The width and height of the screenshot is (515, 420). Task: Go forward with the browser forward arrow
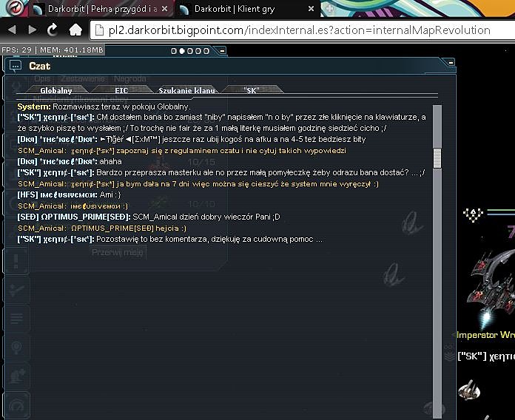coord(33,30)
